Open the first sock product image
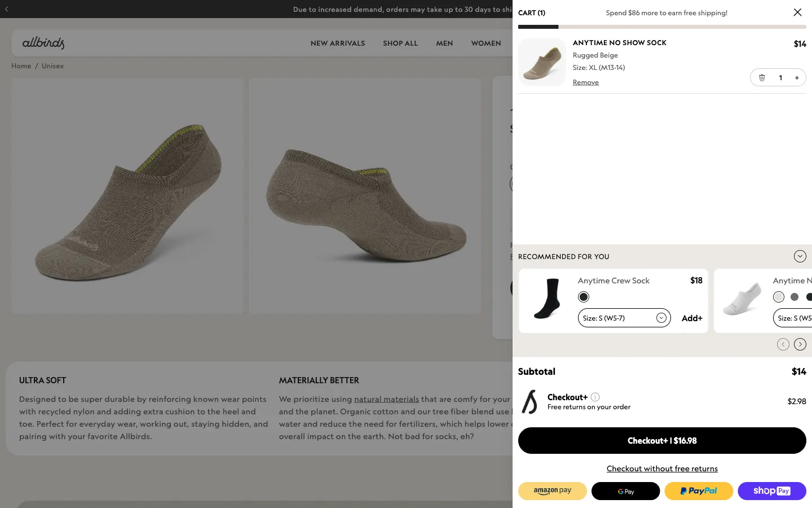This screenshot has width=812, height=508. click(127, 196)
